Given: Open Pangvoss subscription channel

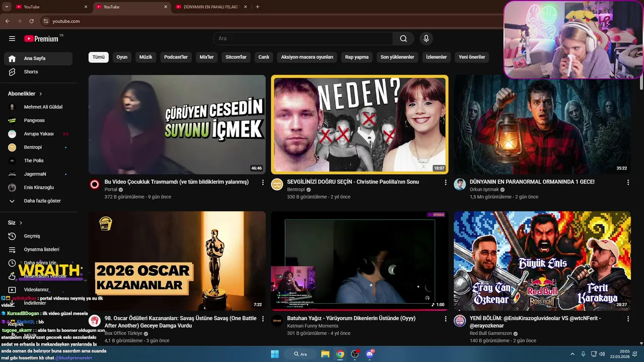Looking at the screenshot, I should tap(38, 121).
